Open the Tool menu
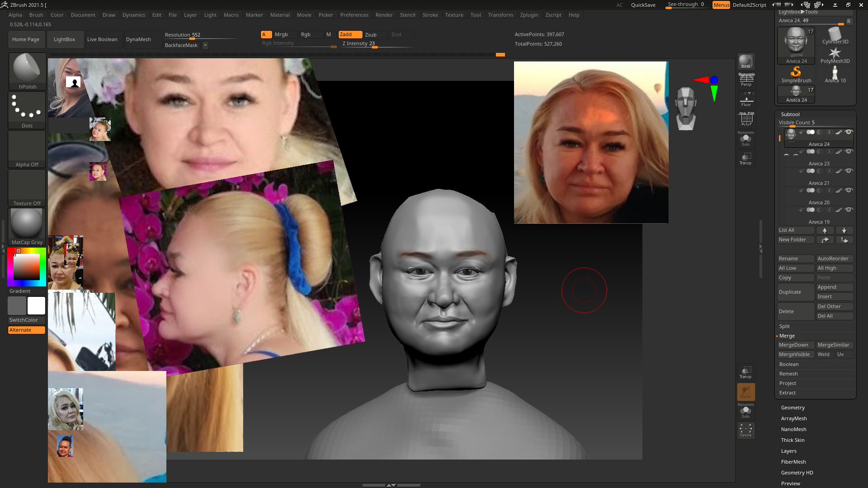The image size is (868, 488). [x=476, y=15]
